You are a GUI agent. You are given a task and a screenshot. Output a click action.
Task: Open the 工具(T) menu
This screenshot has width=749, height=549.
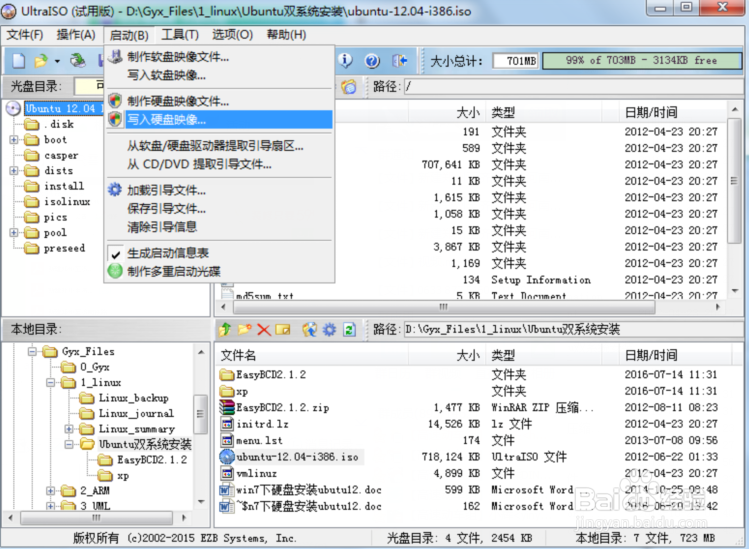[x=180, y=35]
